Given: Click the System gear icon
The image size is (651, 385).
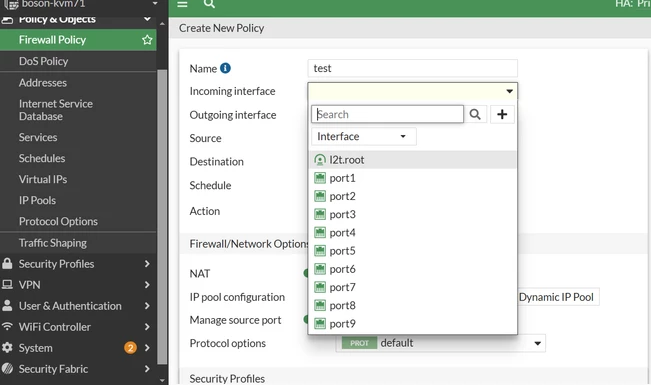Looking at the screenshot, I should pos(7,348).
